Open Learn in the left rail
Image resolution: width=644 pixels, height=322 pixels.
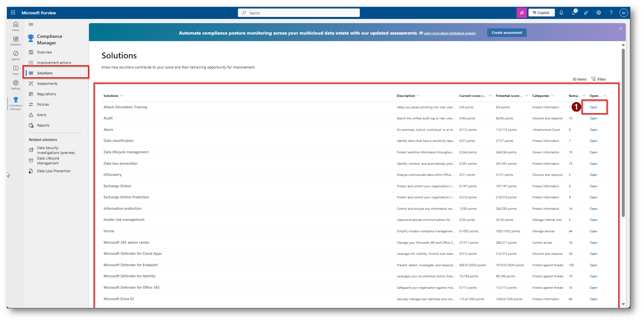pyautogui.click(x=16, y=70)
